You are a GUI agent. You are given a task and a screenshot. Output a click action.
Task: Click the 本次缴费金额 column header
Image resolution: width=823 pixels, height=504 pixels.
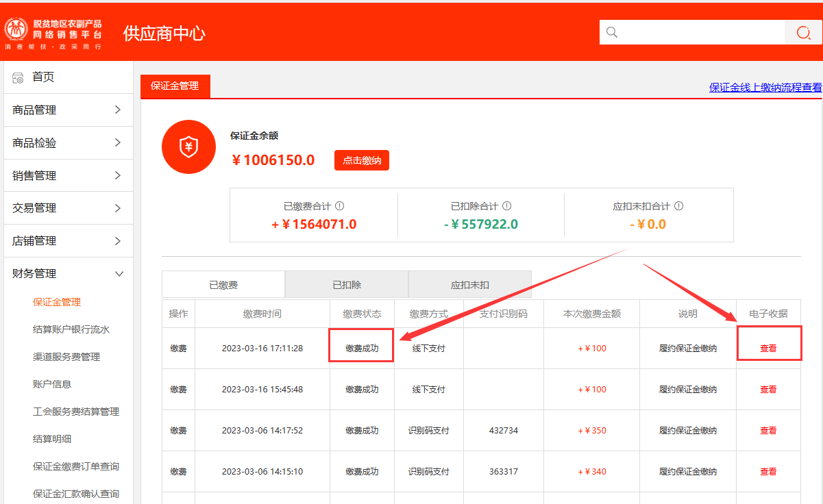(592, 314)
